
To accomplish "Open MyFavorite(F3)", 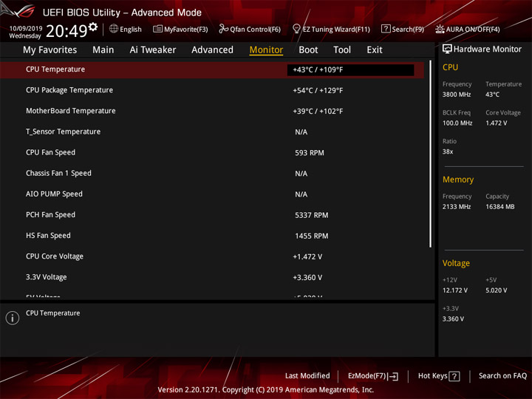I will (186, 30).
